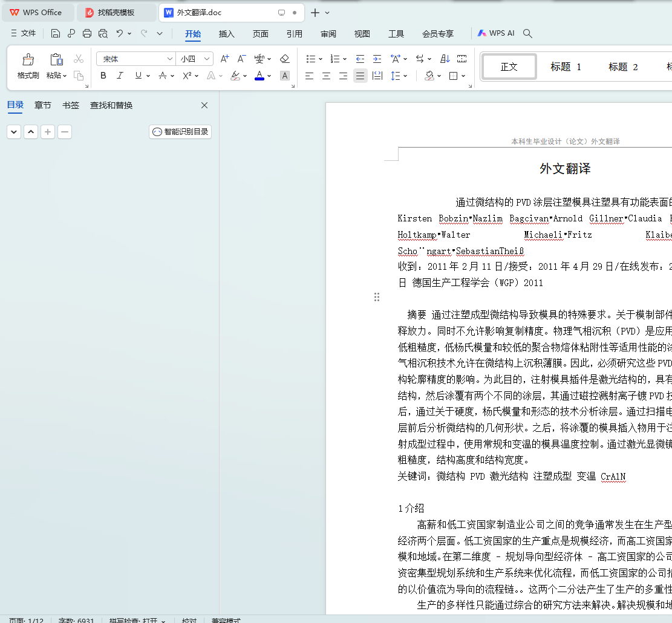
Task: Align text right
Action: click(x=344, y=76)
